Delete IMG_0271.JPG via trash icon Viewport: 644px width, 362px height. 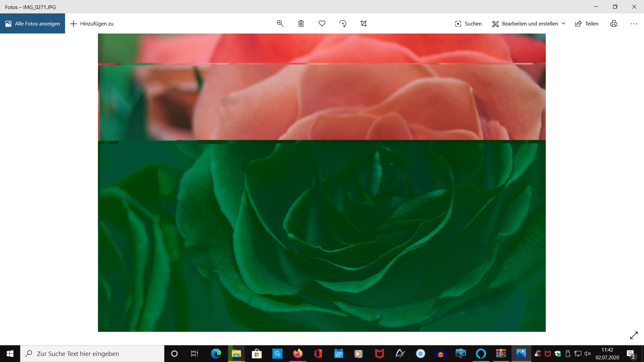[301, 23]
